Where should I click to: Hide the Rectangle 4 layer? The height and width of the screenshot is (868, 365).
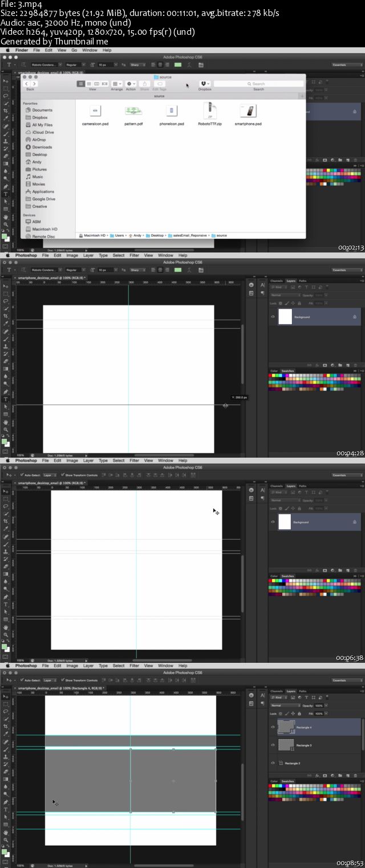coord(273,727)
